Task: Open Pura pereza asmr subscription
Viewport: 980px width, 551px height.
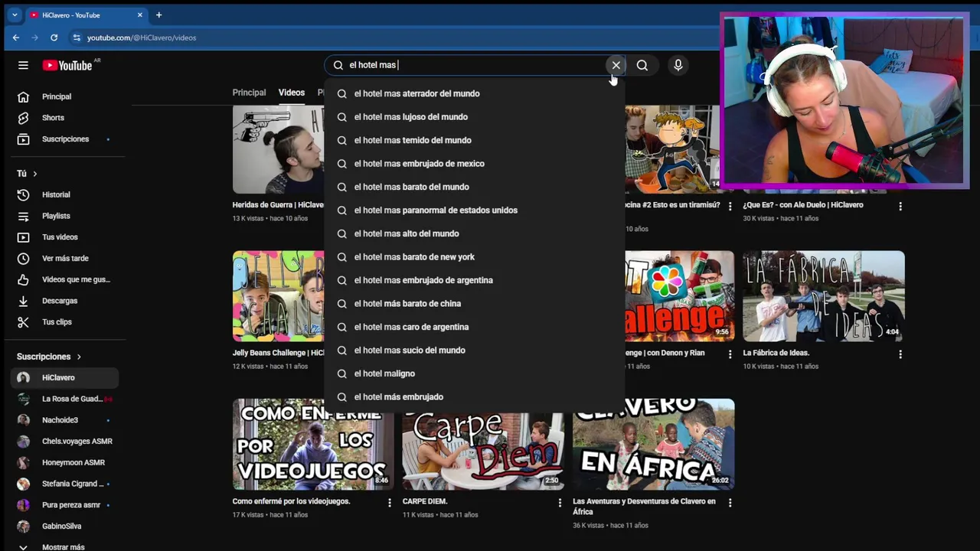Action: point(65,505)
